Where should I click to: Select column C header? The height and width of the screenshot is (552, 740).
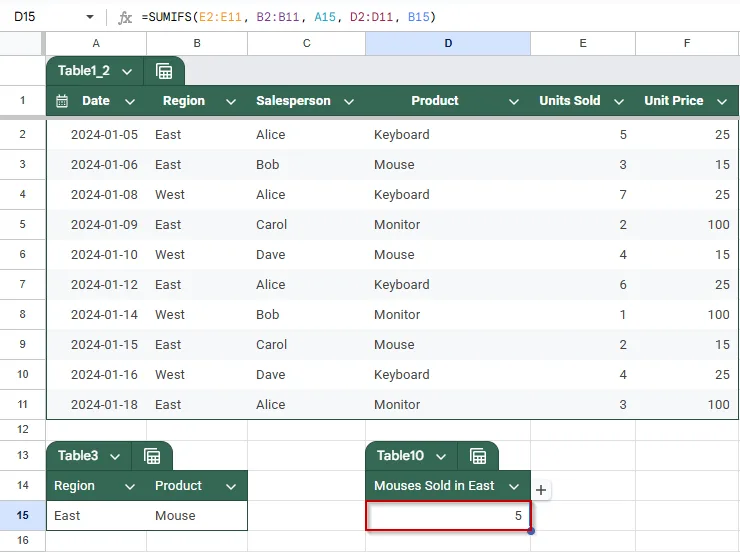[307, 43]
